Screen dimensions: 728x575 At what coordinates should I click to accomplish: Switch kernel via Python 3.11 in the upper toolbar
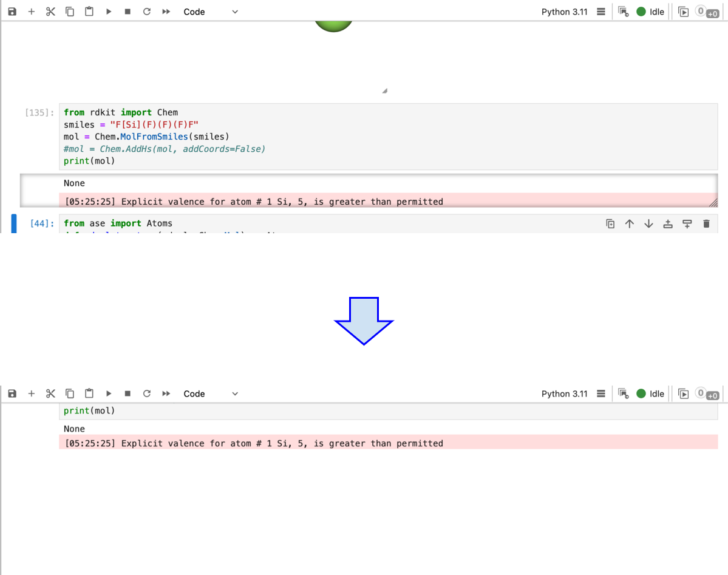[x=564, y=12]
